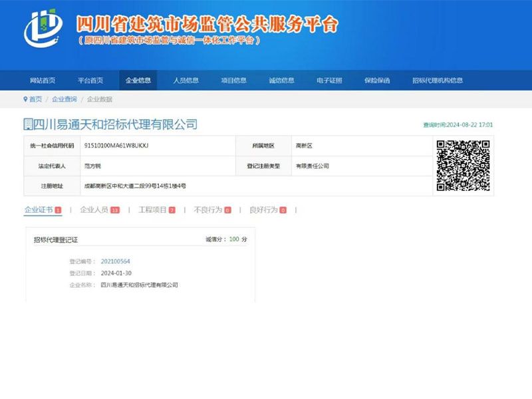
Task: Open registration number 202100564 link
Action: click(x=115, y=261)
